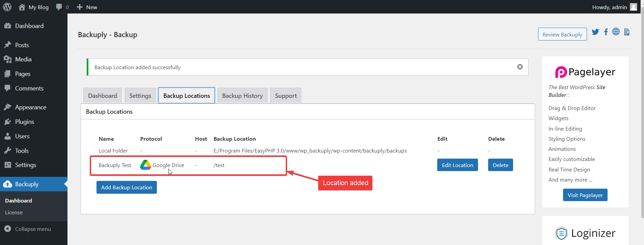The width and height of the screenshot is (644, 245).
Task: Click the Backup Location column header
Action: [234, 139]
